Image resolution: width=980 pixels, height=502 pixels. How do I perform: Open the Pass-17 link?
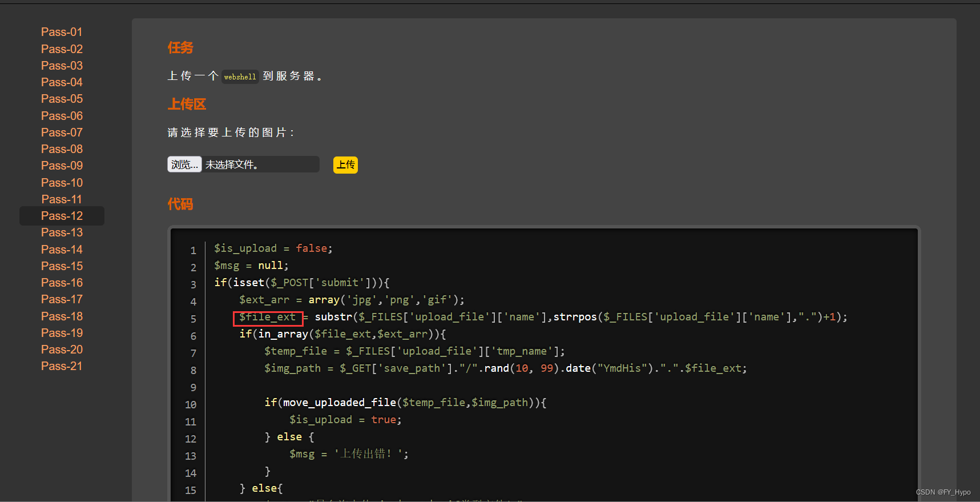click(62, 299)
